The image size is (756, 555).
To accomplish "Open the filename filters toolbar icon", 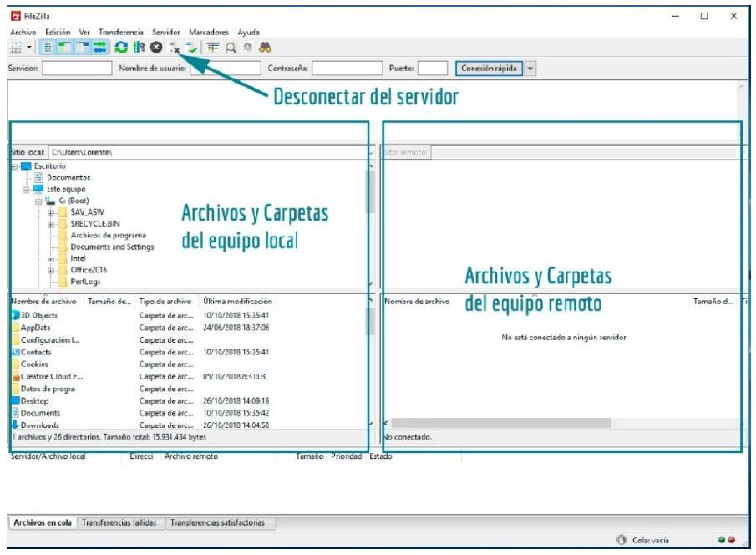I will point(213,48).
